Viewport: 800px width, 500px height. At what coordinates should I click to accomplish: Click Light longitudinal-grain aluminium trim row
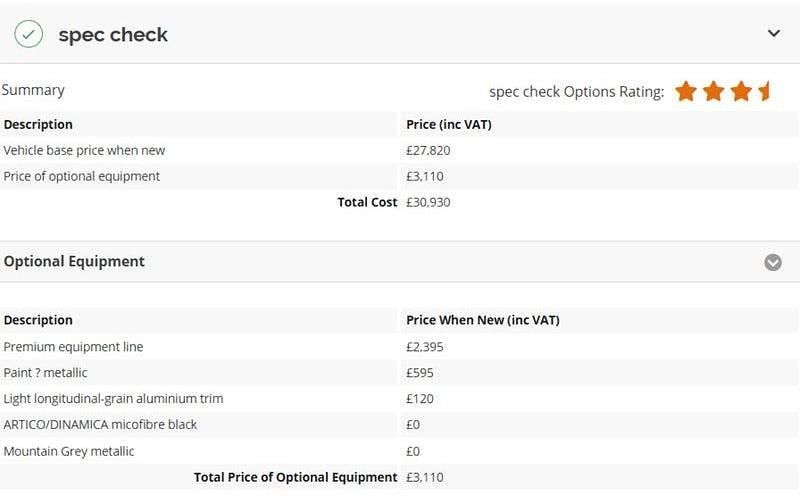113,399
